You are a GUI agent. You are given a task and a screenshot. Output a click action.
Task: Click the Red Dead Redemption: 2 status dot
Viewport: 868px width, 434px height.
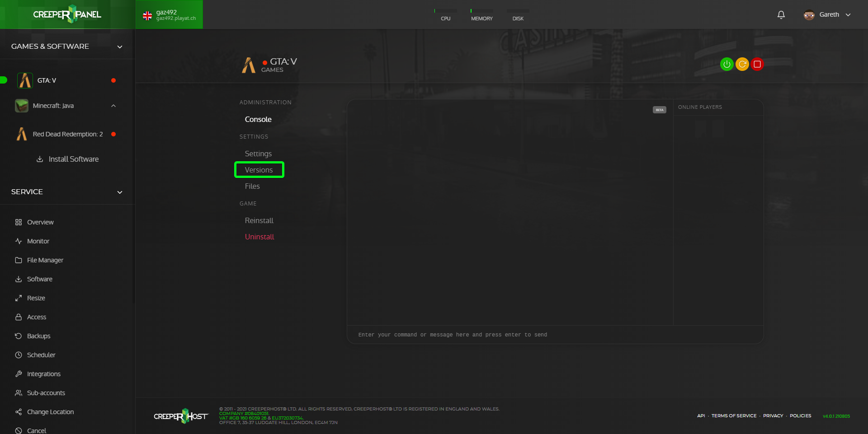pos(113,134)
